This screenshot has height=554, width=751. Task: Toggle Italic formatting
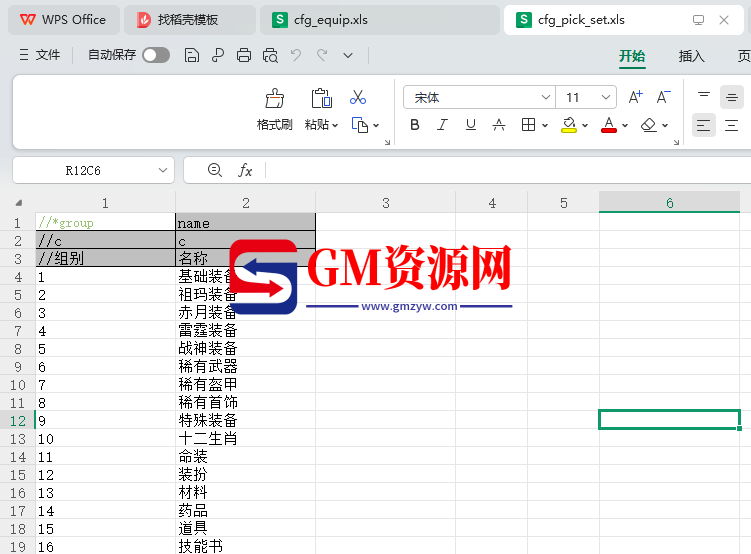click(443, 125)
